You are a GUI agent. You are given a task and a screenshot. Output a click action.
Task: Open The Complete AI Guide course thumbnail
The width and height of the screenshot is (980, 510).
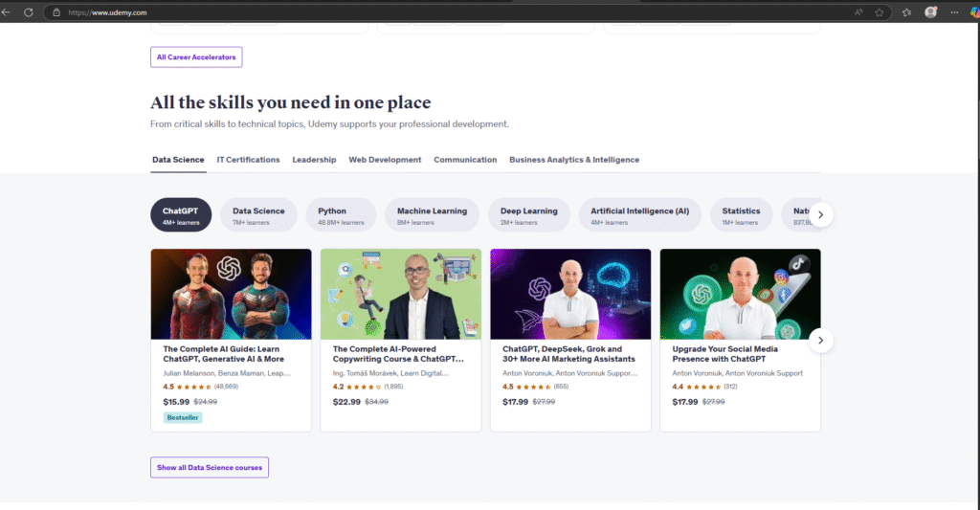tap(231, 294)
